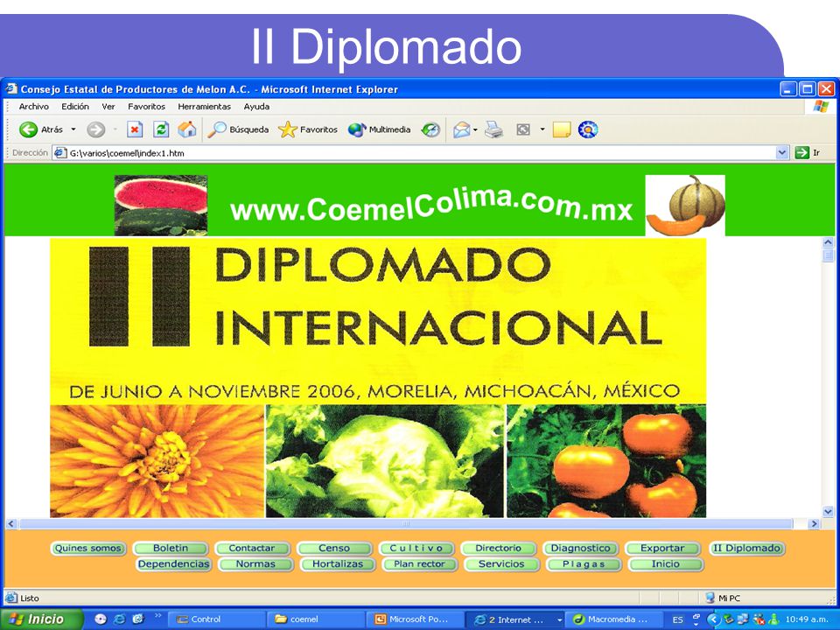The width and height of the screenshot is (840, 630).
Task: Click the ES language indicator in tray
Action: point(677,619)
